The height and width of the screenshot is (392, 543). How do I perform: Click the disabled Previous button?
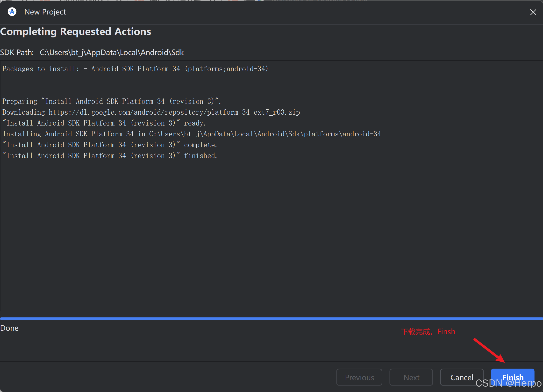[359, 377]
